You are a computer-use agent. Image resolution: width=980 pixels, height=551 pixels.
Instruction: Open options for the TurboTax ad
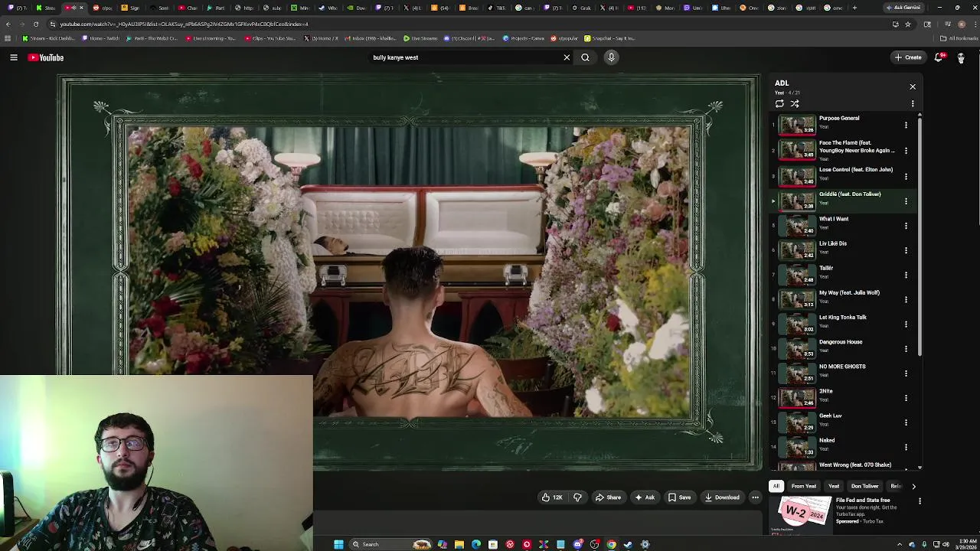pyautogui.click(x=920, y=501)
